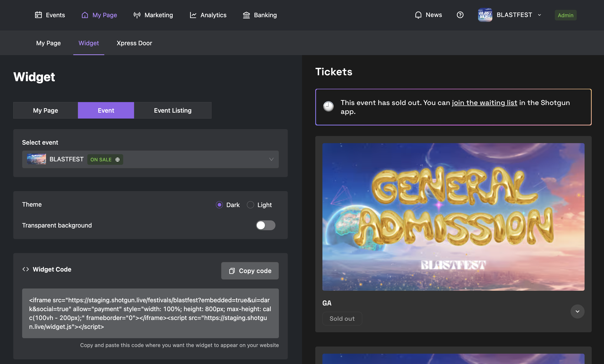Open the help question mark icon
The image size is (604, 364).
(x=460, y=15)
